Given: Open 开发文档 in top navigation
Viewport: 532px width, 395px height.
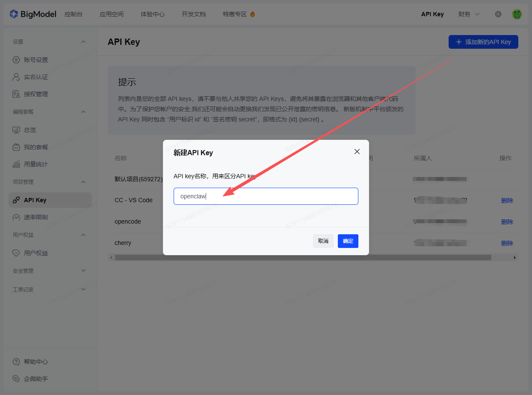Looking at the screenshot, I should click(194, 14).
